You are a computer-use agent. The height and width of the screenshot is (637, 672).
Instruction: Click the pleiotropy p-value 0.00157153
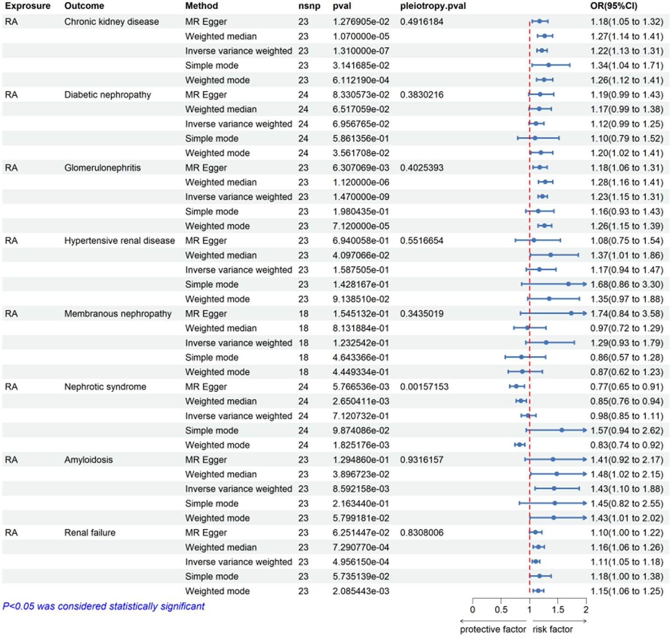point(424,387)
